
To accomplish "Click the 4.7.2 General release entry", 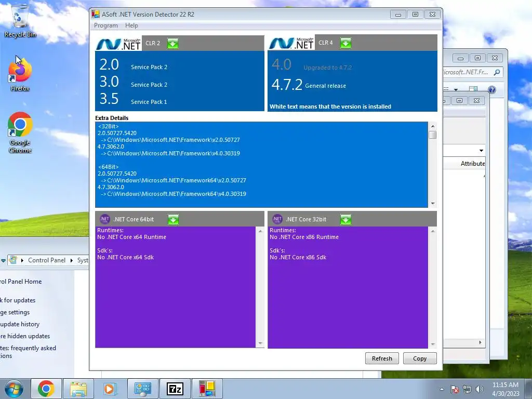I will (309, 85).
